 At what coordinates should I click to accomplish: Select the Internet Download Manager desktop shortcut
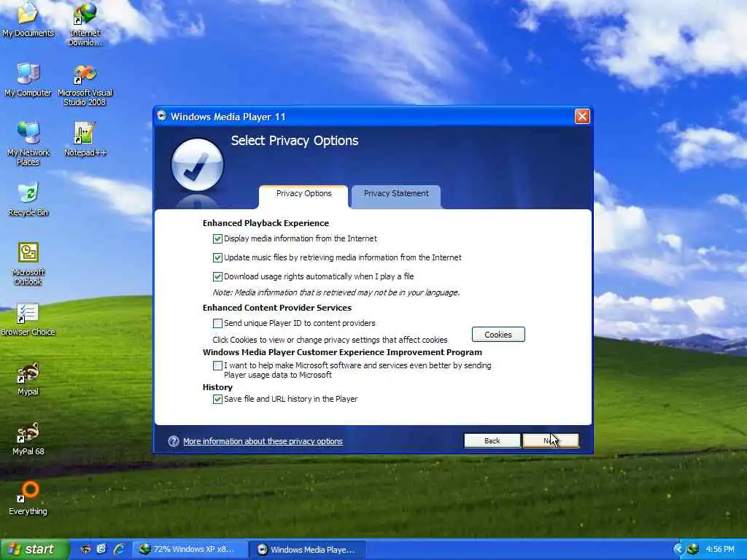[85, 24]
